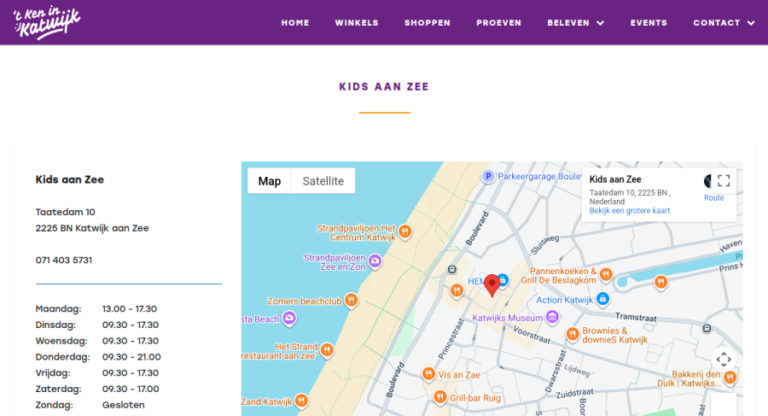Click the bus stop icon near Boulevard
Viewport: 768px width, 416px height.
[452, 269]
